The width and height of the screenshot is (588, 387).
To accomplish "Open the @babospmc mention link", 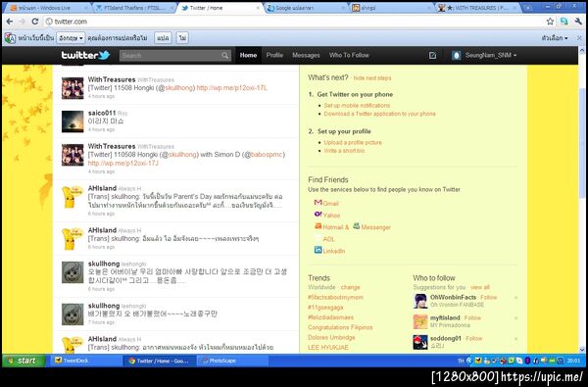I will click(x=267, y=155).
